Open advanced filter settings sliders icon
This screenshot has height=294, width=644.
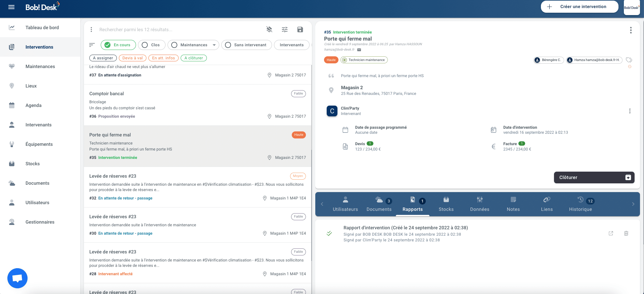pos(285,30)
